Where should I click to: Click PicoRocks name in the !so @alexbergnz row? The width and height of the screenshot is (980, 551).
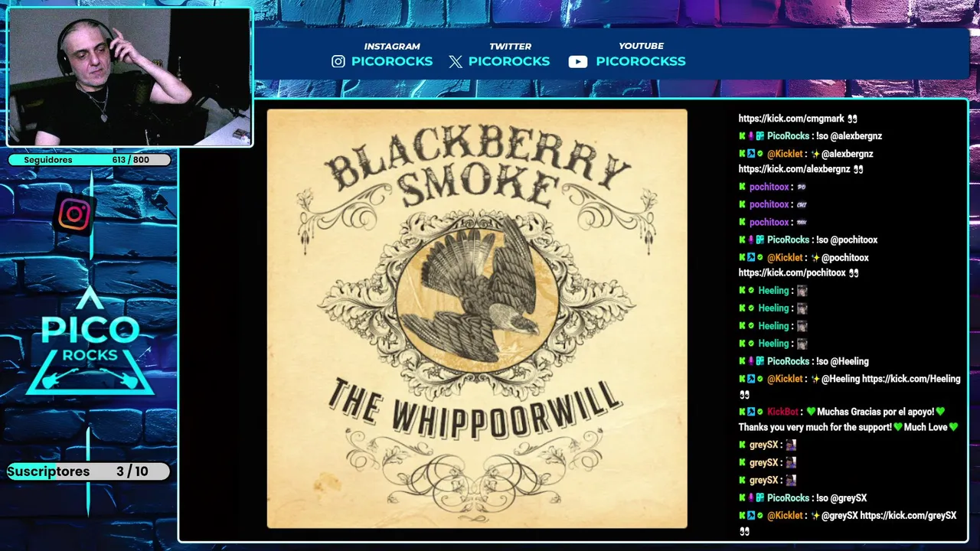[788, 136]
